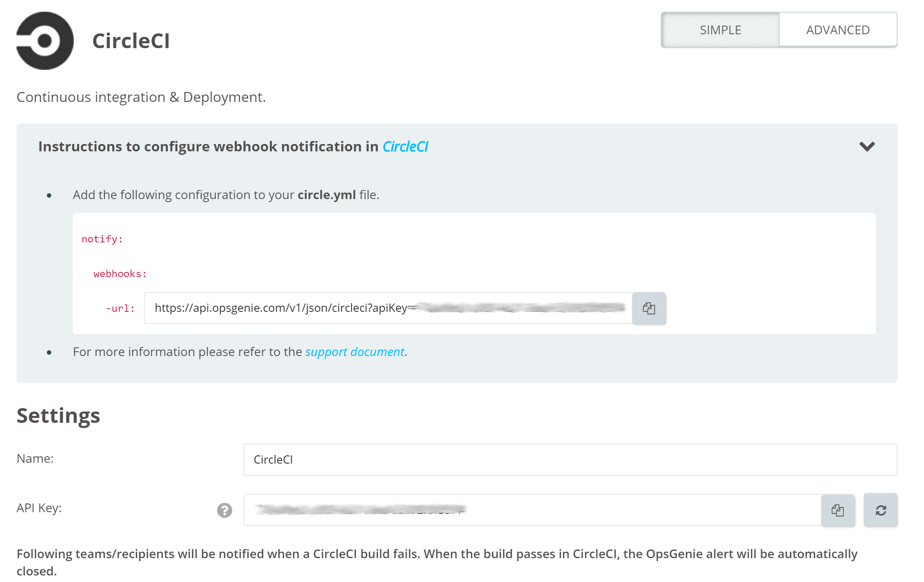
Task: Click the Settings section heading
Action: click(58, 415)
